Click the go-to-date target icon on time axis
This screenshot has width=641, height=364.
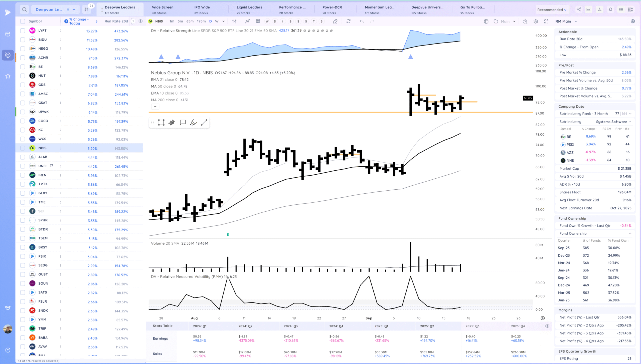pos(543,318)
